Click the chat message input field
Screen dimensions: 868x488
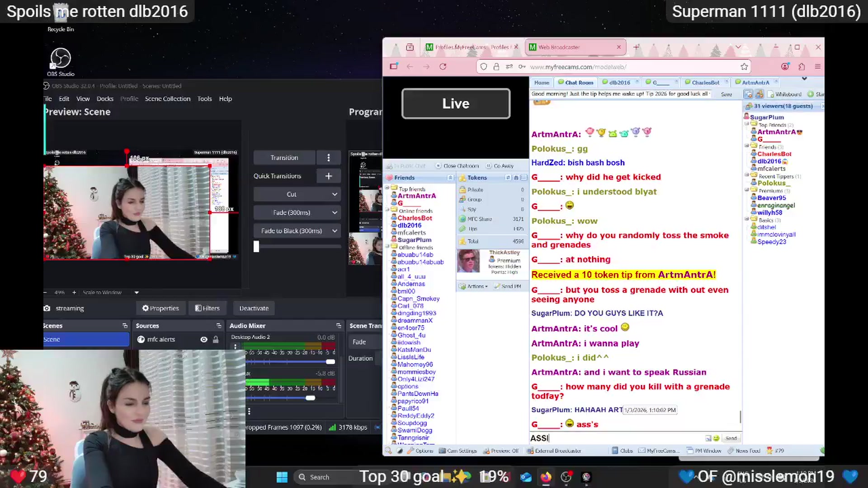[x=617, y=438]
